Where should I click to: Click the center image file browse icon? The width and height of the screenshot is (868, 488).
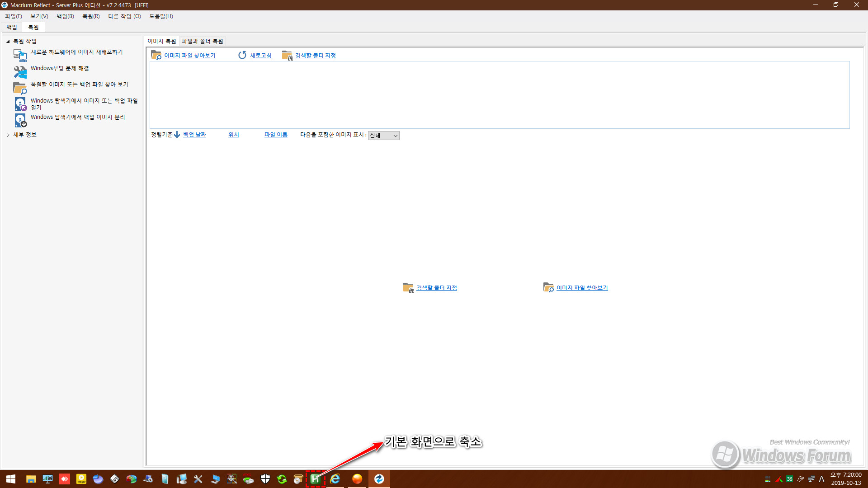tap(548, 287)
